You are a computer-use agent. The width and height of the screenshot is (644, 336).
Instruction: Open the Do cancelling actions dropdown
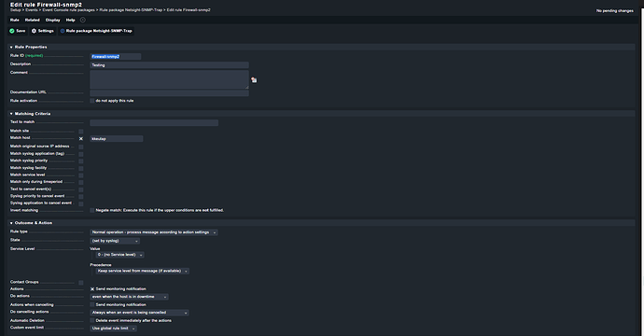[x=139, y=313]
